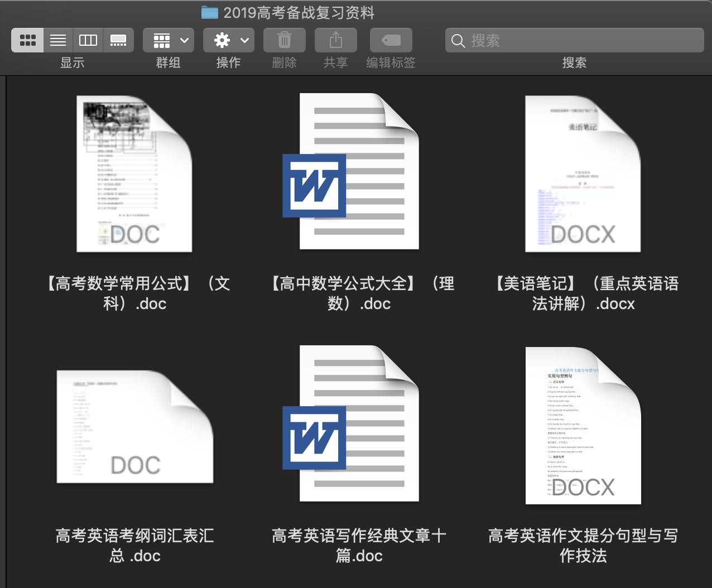Switch to column view mode

(x=88, y=40)
